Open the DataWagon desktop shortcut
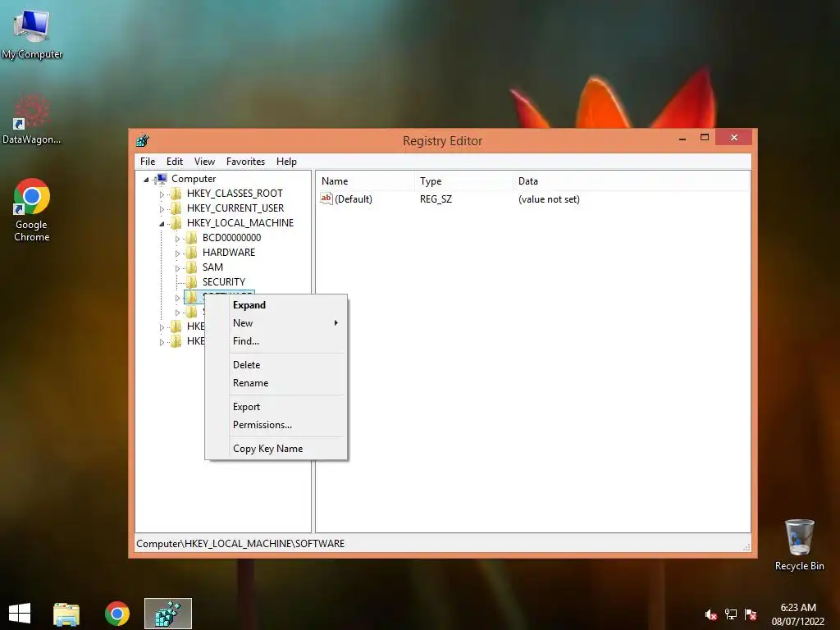840x630 pixels. pyautogui.click(x=32, y=119)
